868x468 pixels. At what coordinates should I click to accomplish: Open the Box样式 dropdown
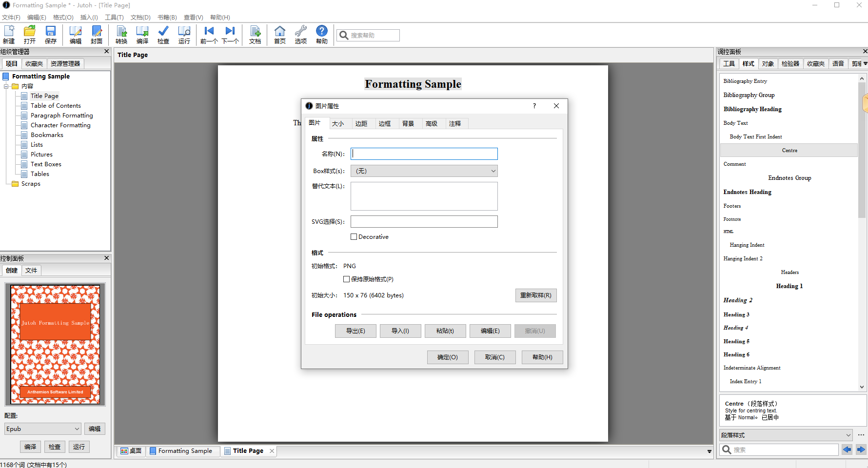pyautogui.click(x=424, y=171)
